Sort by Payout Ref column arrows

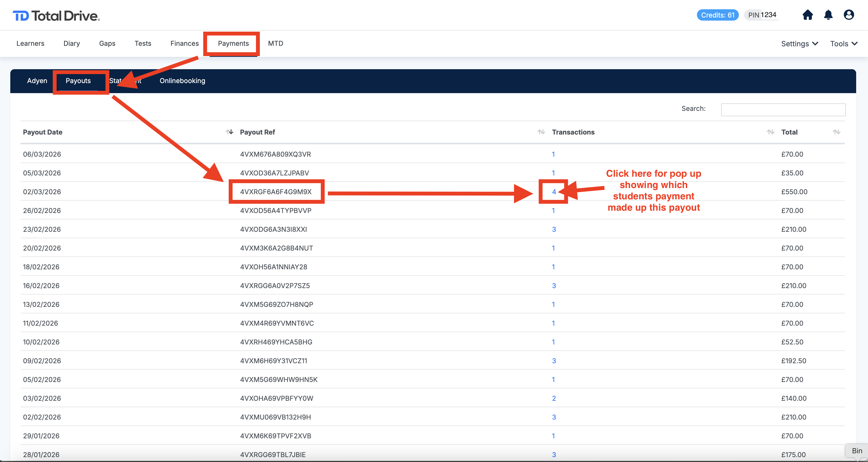tap(541, 132)
